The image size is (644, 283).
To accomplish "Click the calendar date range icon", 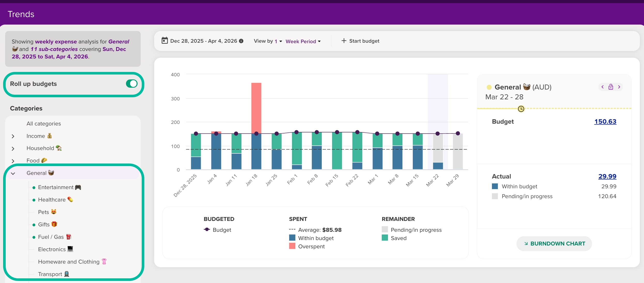I will click(164, 41).
